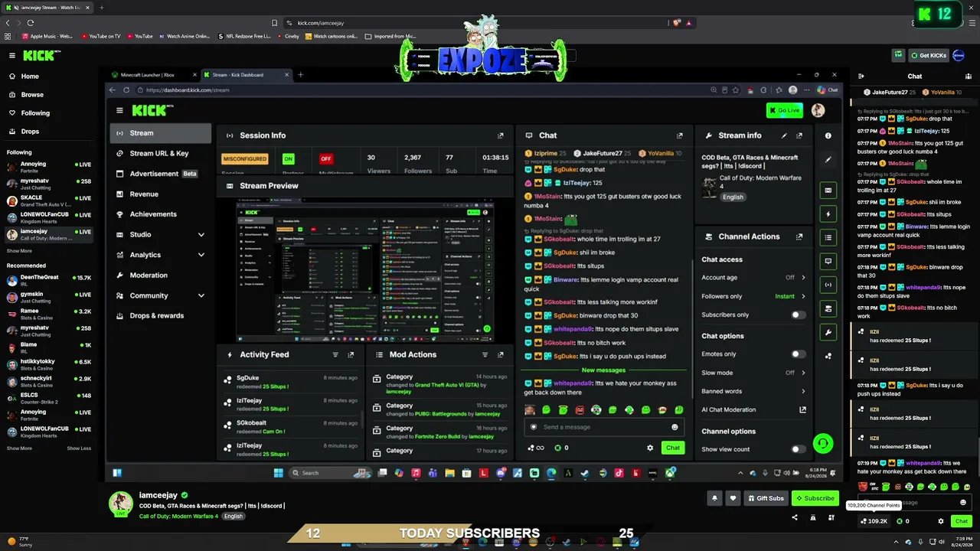The image size is (980, 551).
Task: Open the Stream URL & Key page
Action: point(159,153)
